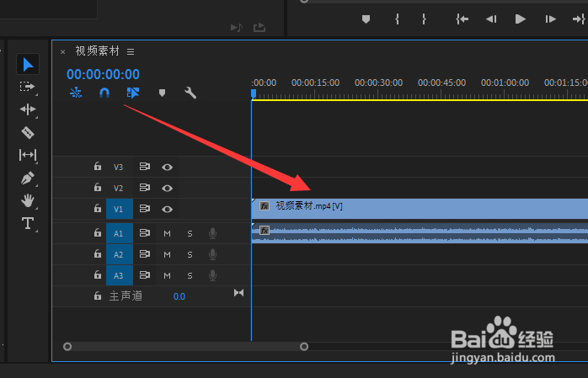
Task: Click left handle of zoom scrollbar
Action: click(67, 347)
